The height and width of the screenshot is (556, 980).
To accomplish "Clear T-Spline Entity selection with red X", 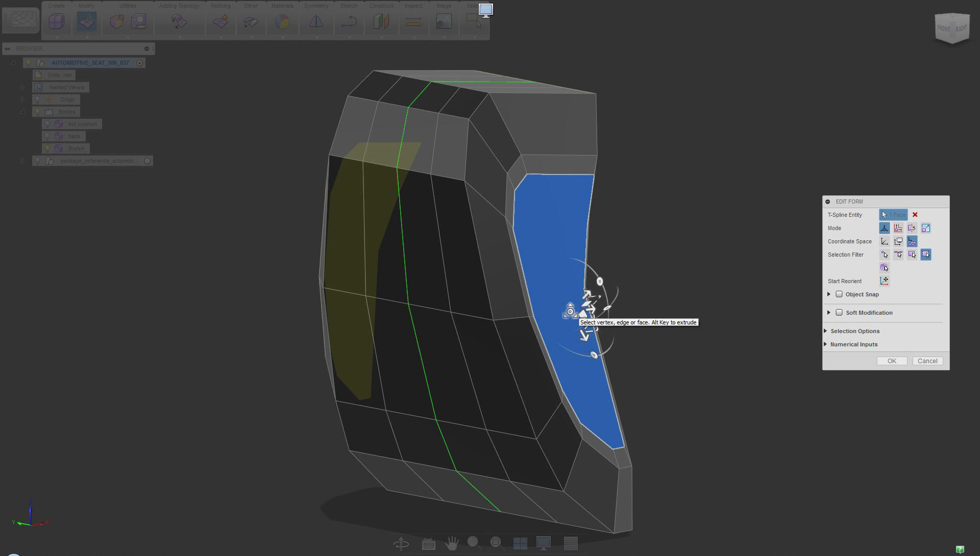I will click(x=915, y=215).
